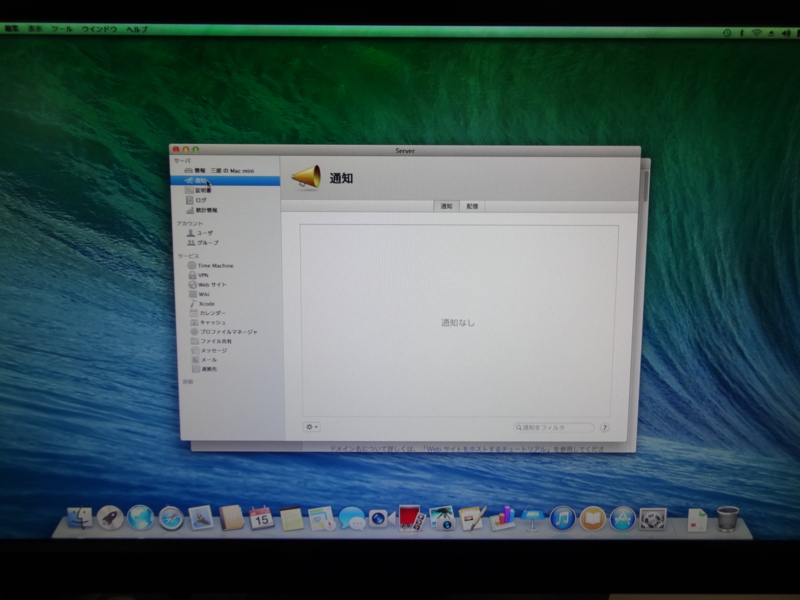Open the Time Machine service
Viewport: 800px width, 600px height.
pyautogui.click(x=210, y=265)
